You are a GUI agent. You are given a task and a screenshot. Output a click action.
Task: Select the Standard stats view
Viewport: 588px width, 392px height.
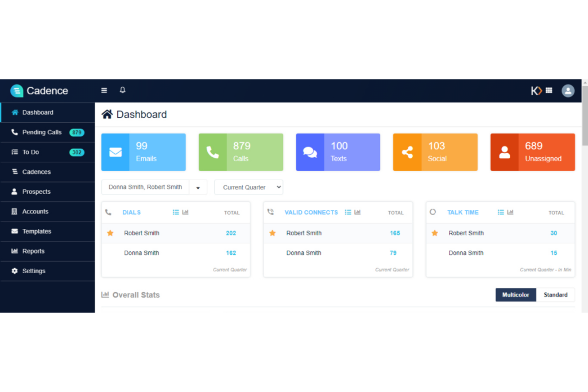point(555,295)
